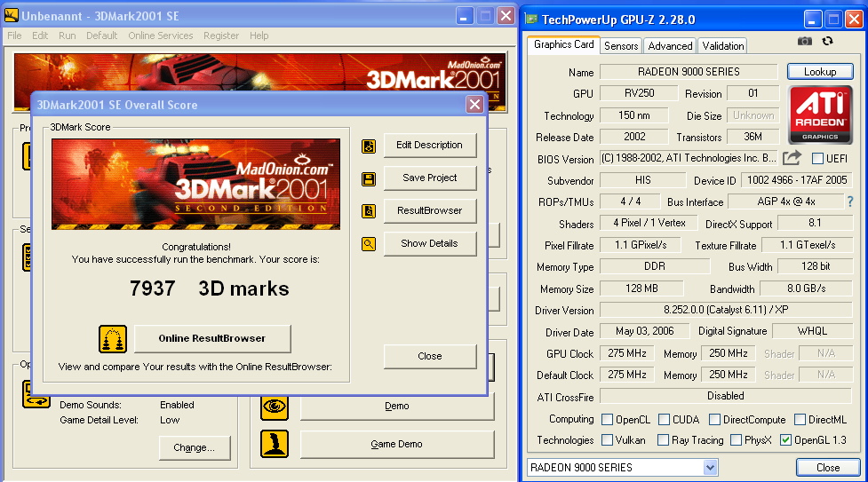Click the 'May 03, 2006' driver date value
This screenshot has width=868, height=482.
point(644,331)
